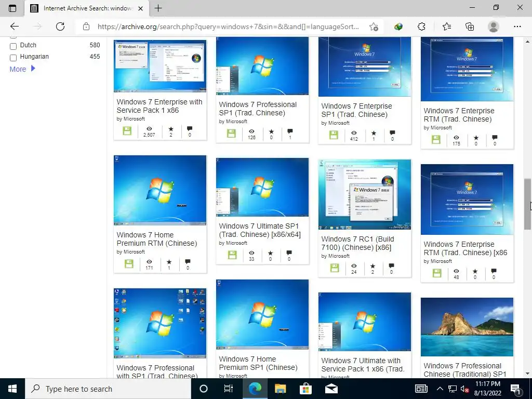Open Microsoft Store from taskbar
Image resolution: width=532 pixels, height=399 pixels.
(305, 389)
